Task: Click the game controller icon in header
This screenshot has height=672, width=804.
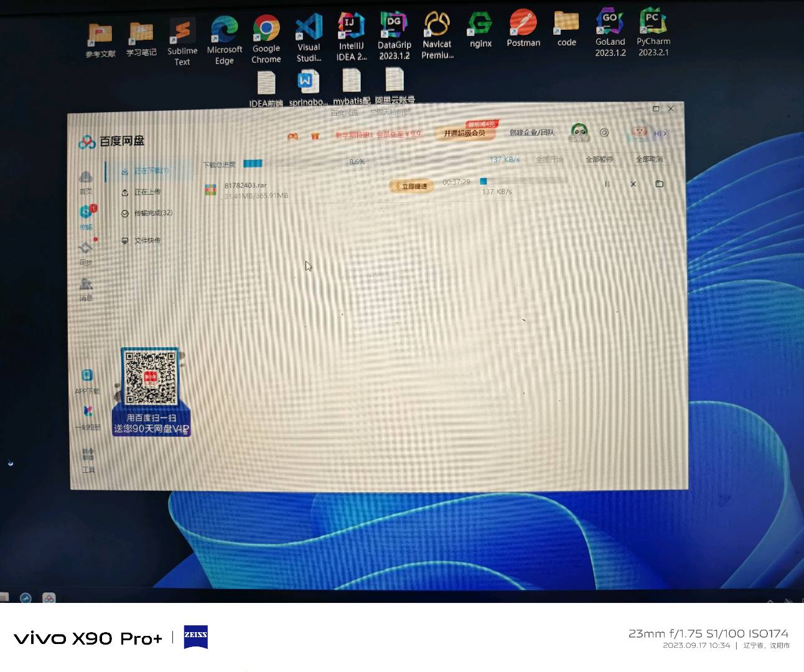Action: (x=292, y=136)
